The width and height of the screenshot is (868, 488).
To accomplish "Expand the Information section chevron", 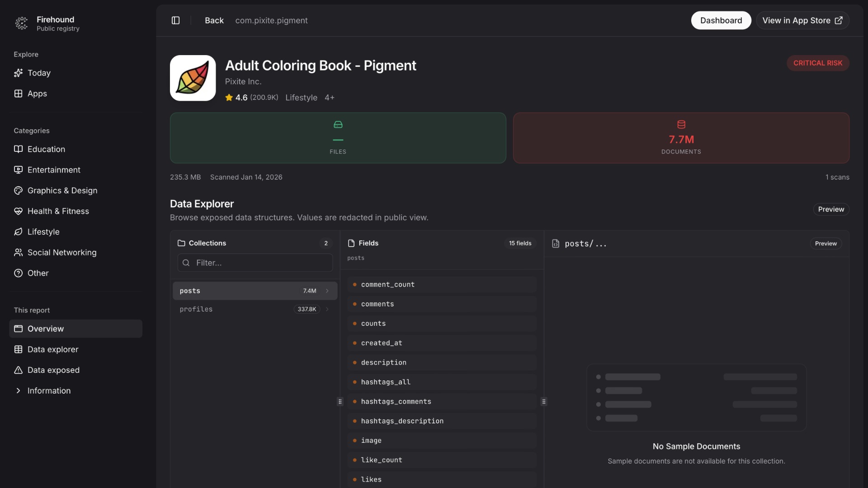I will click(18, 390).
